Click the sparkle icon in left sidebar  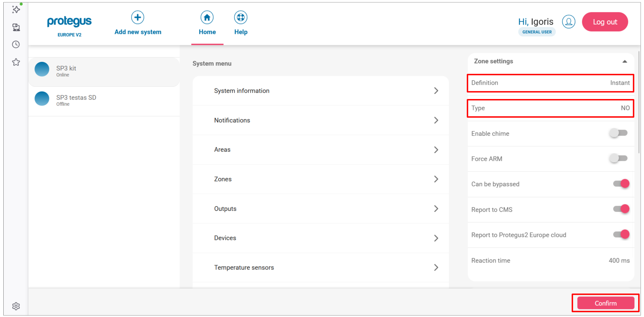pyautogui.click(x=16, y=9)
